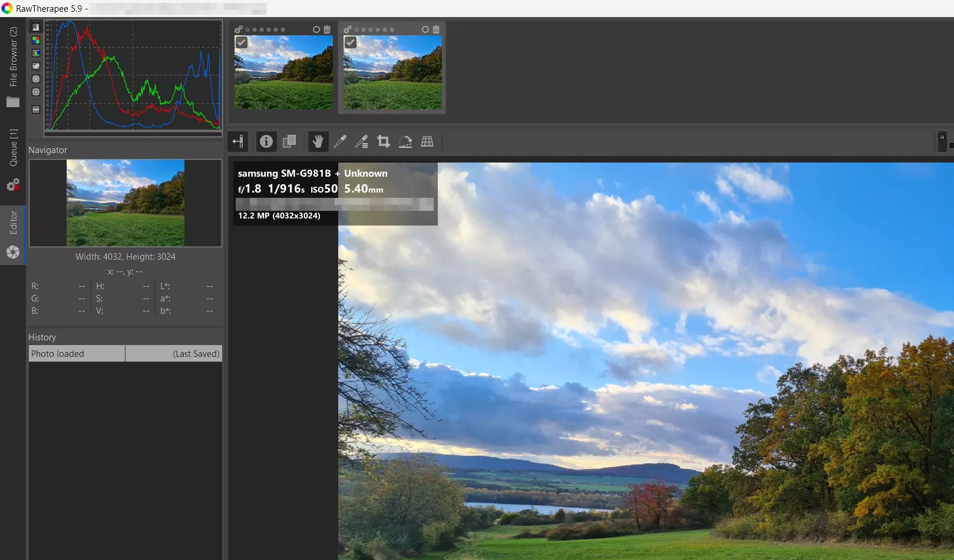
Task: Click the Navigator preview thumbnail
Action: 124,203
